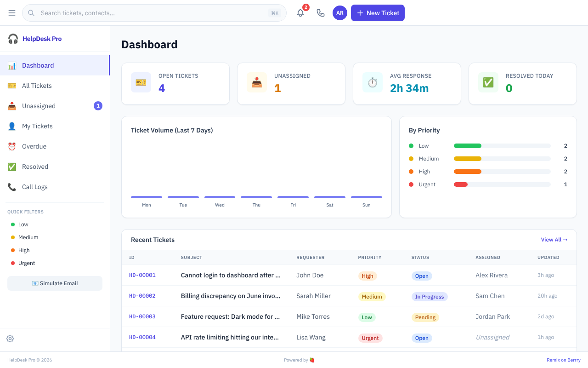Open the hamburger menu icon
Viewport: 588px width, 368px height.
coord(12,13)
